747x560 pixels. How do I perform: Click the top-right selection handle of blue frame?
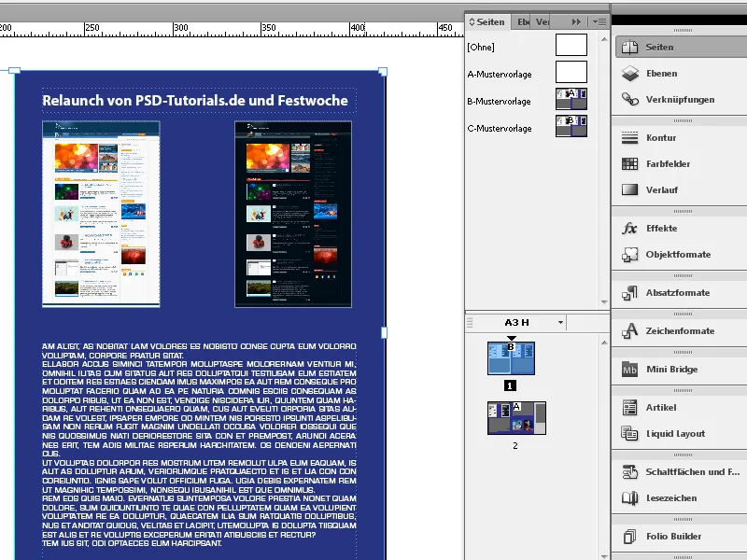(x=383, y=72)
